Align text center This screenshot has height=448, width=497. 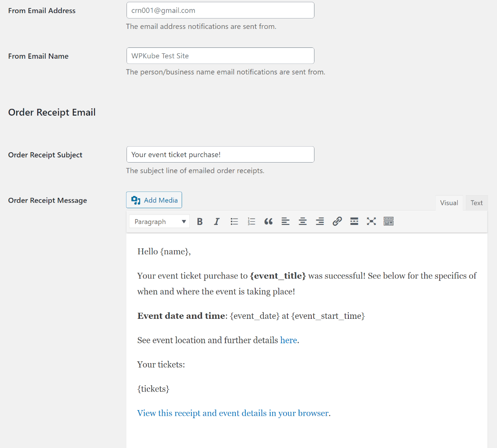pyautogui.click(x=303, y=221)
